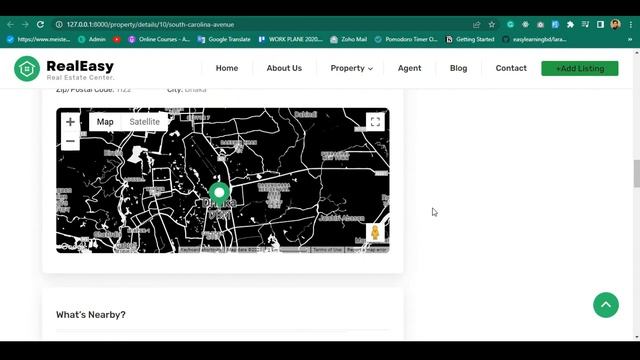Open the Agent menu item
This screenshot has height=360, width=640.
(x=409, y=68)
